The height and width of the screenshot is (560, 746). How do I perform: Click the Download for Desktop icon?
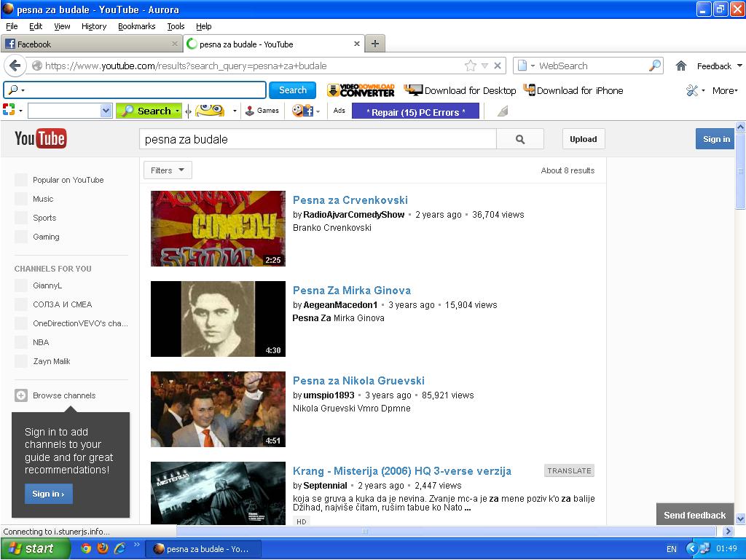[x=414, y=90]
